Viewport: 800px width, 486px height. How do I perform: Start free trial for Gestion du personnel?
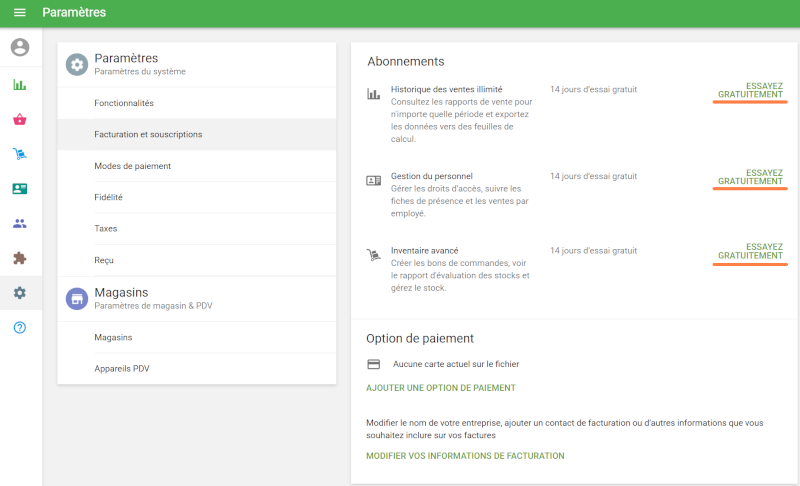(750, 177)
